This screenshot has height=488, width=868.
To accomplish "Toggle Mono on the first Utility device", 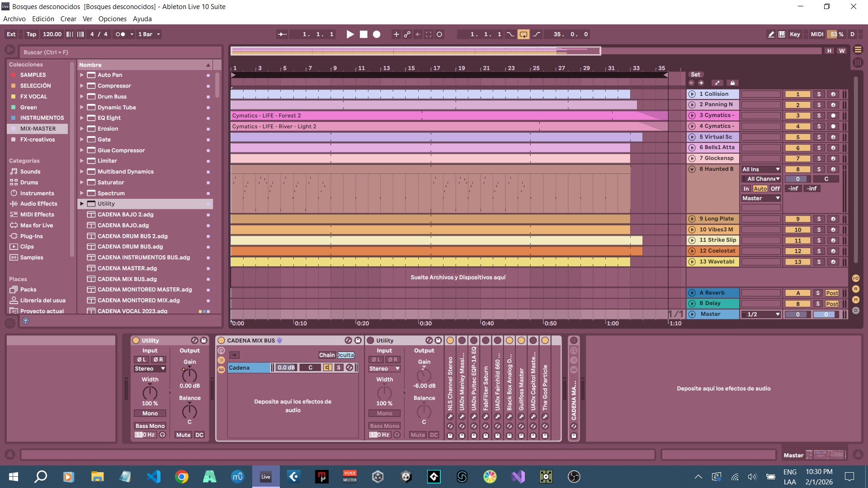I will pos(150,413).
